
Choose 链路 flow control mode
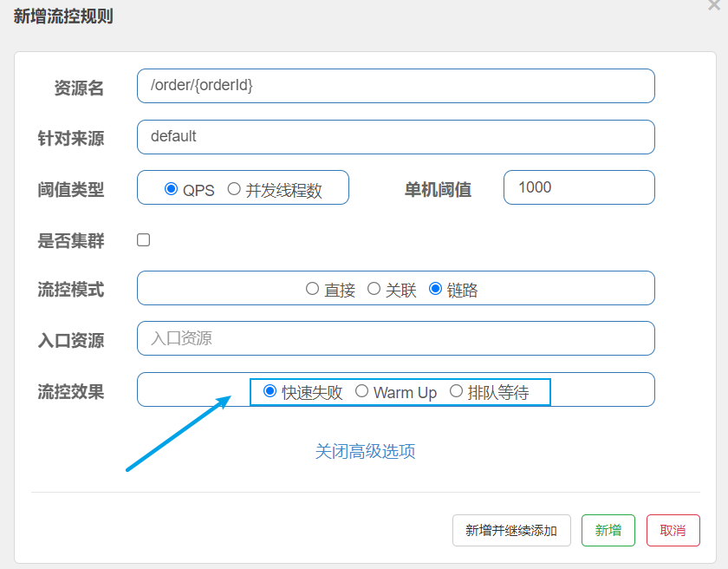tap(435, 289)
